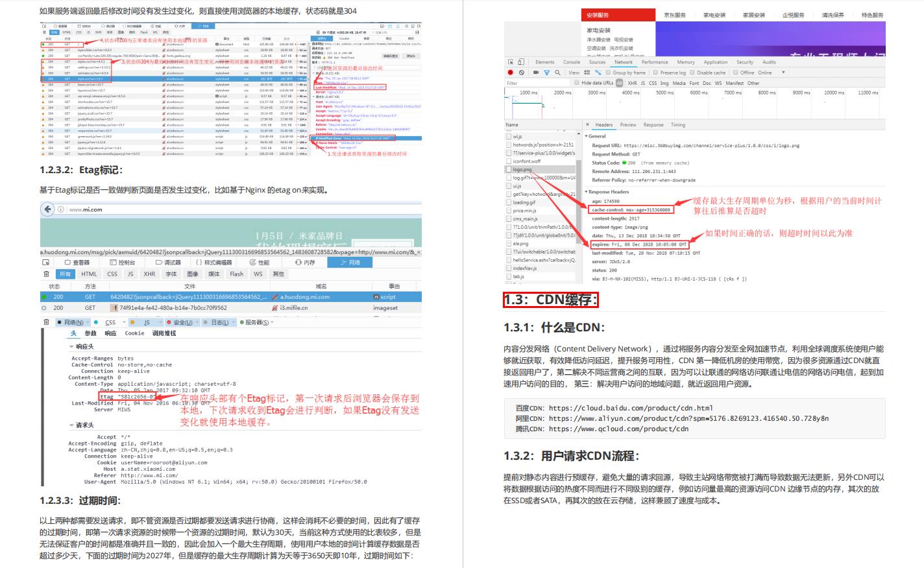This screenshot has height=568, width=924.
Task: Switch to the Timing tab
Action: point(678,124)
